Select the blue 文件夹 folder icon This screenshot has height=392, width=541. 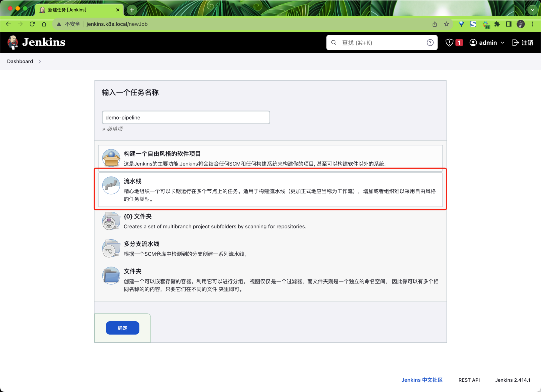click(x=111, y=276)
